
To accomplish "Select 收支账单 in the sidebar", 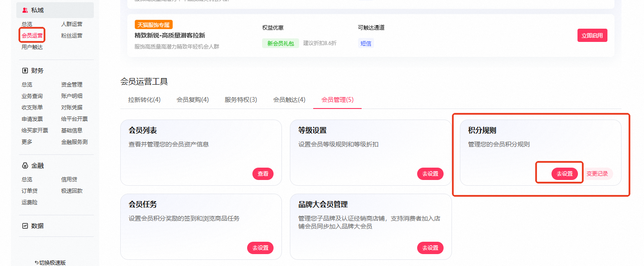I will point(32,108).
